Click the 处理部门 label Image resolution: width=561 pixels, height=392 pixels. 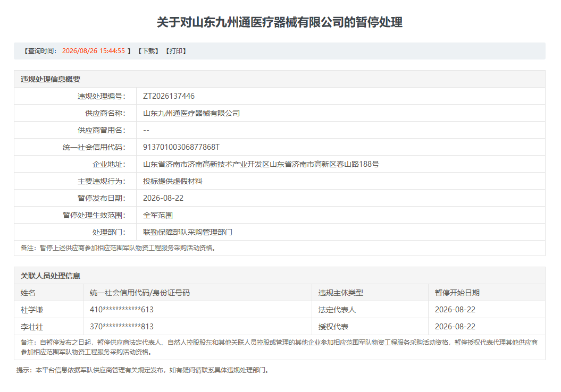109,232
